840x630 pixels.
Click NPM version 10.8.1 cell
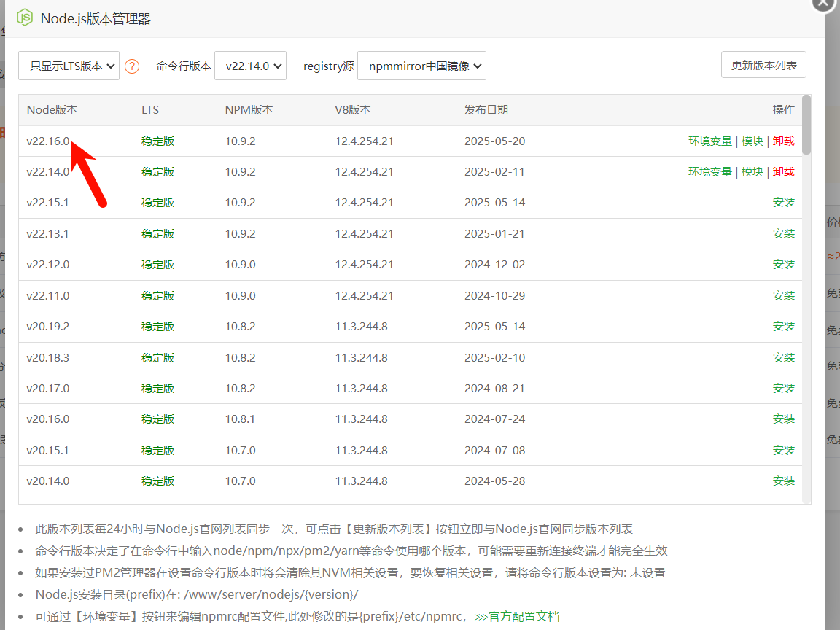click(x=240, y=419)
